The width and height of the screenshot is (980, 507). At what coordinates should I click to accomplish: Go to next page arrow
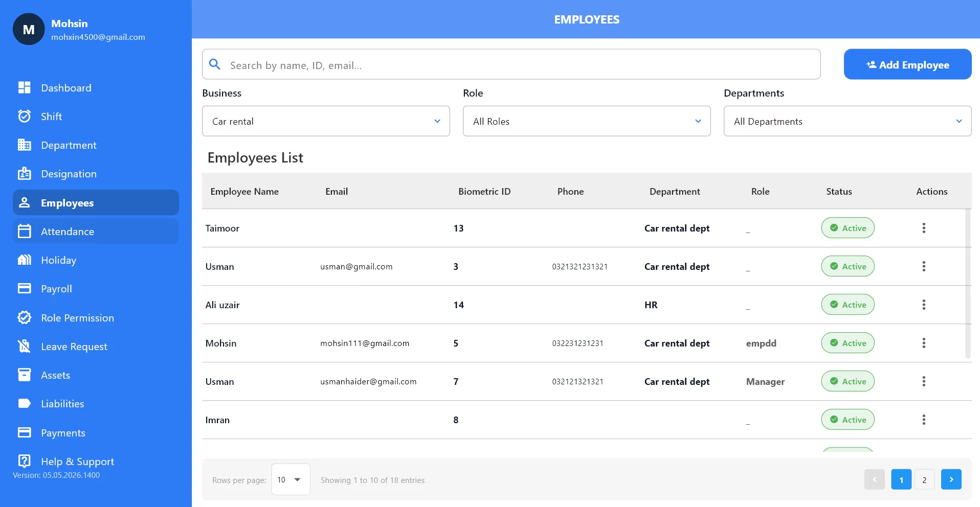point(951,479)
